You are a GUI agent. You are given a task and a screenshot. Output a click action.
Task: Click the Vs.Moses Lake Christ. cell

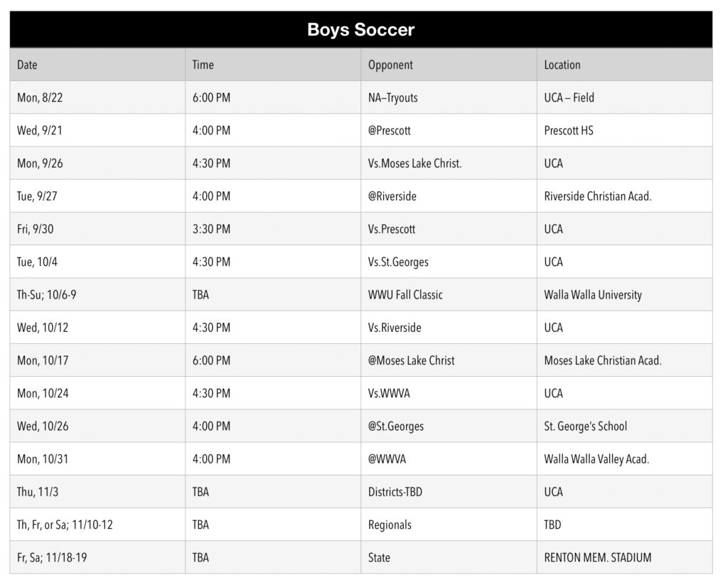pos(449,163)
